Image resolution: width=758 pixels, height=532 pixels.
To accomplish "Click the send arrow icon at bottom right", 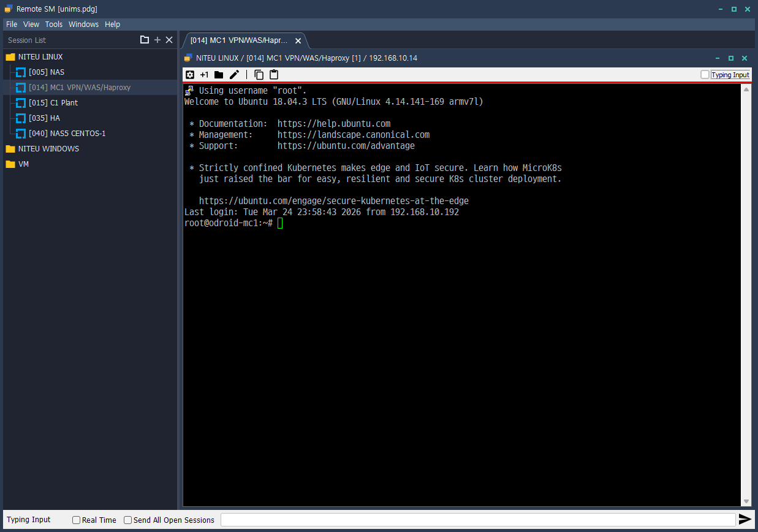I will point(745,519).
